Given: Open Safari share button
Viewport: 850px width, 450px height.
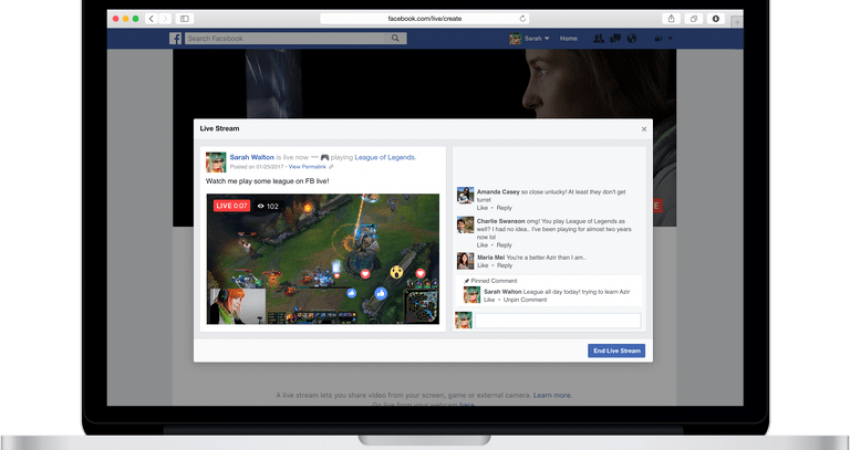Looking at the screenshot, I should pos(671,18).
